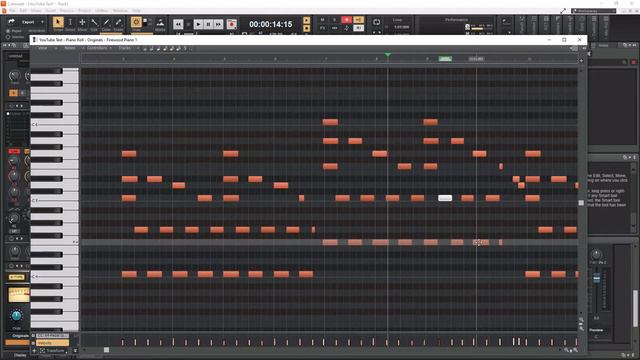Click the expand full-screen arrows icon
Image resolution: width=640 pixels, height=360 pixels.
pyautogui.click(x=563, y=11)
